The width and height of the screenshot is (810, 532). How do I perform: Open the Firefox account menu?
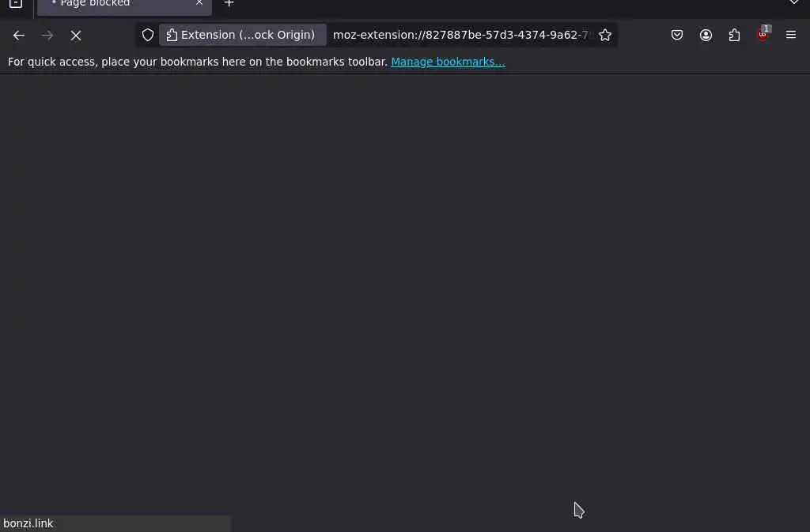(x=706, y=35)
